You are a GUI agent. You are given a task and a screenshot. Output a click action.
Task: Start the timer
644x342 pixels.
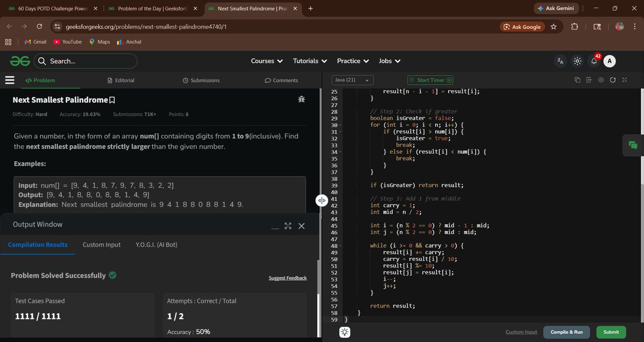tap(431, 80)
